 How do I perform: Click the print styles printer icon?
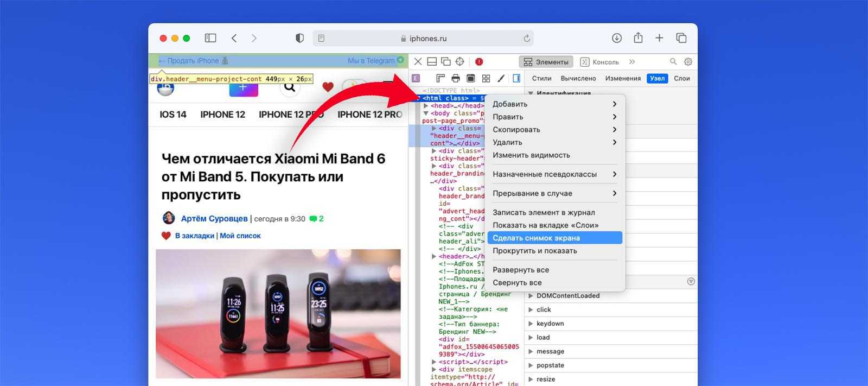(456, 79)
